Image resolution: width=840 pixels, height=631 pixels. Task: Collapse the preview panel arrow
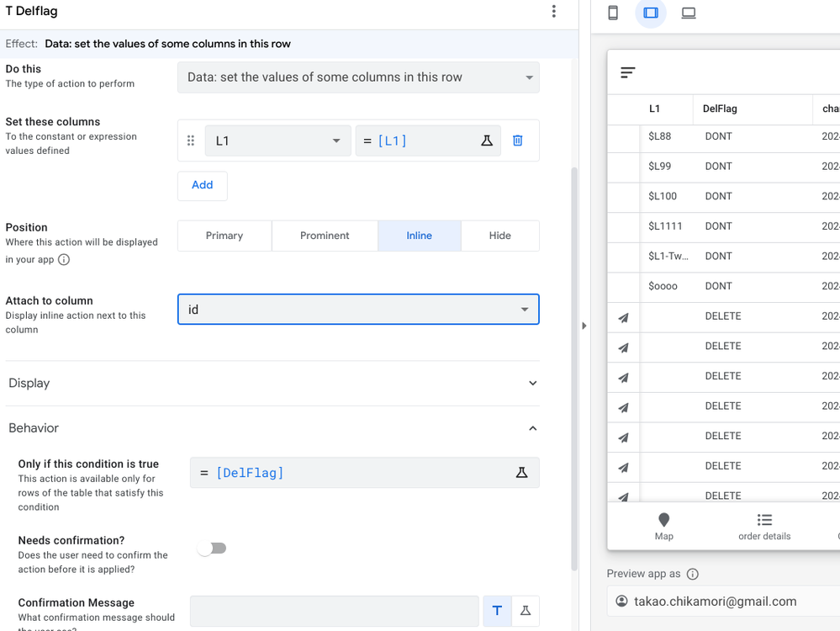pos(584,326)
